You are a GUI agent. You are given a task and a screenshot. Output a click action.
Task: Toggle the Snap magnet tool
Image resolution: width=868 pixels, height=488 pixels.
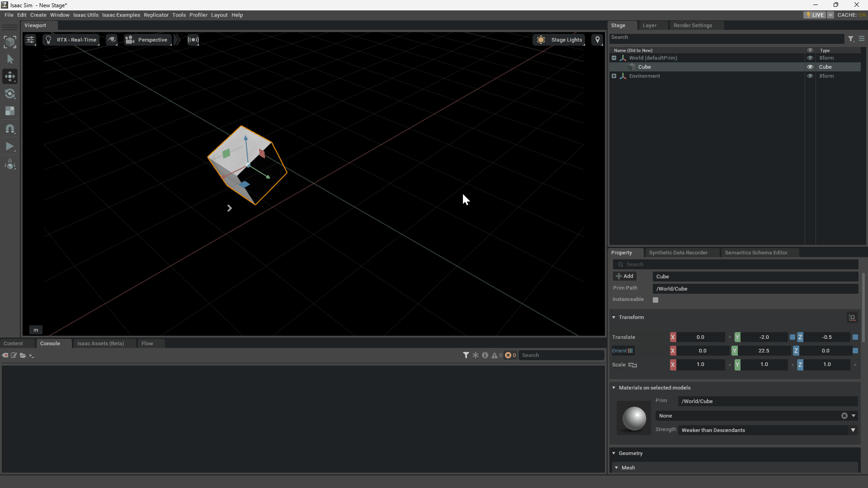click(10, 129)
